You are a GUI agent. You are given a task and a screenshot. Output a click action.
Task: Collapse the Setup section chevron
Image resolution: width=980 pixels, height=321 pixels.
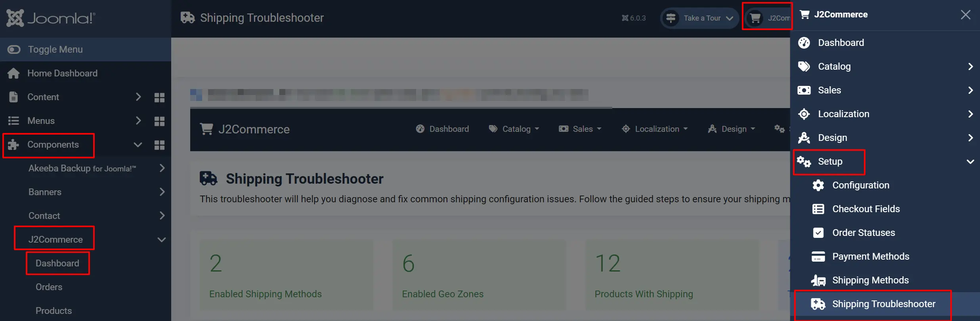pyautogui.click(x=970, y=161)
